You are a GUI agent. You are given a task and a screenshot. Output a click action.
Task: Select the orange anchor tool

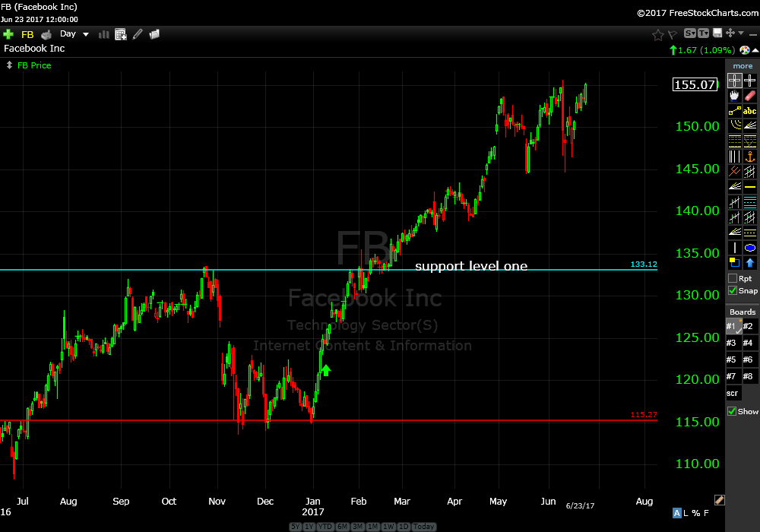click(750, 157)
